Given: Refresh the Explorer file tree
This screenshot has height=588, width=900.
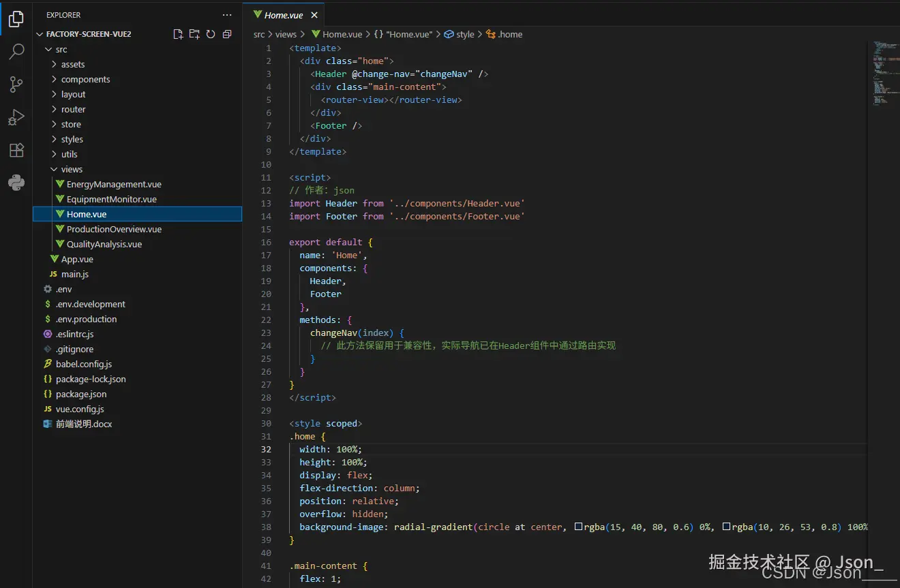Looking at the screenshot, I should pyautogui.click(x=211, y=34).
